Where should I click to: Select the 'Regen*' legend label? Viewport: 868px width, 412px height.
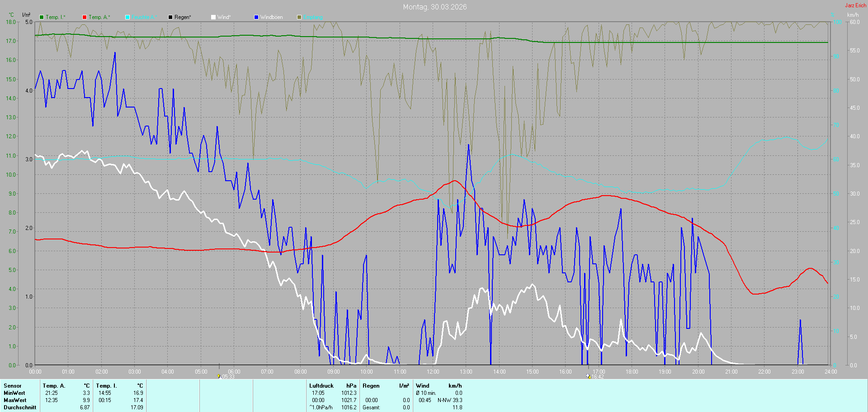pos(183,17)
